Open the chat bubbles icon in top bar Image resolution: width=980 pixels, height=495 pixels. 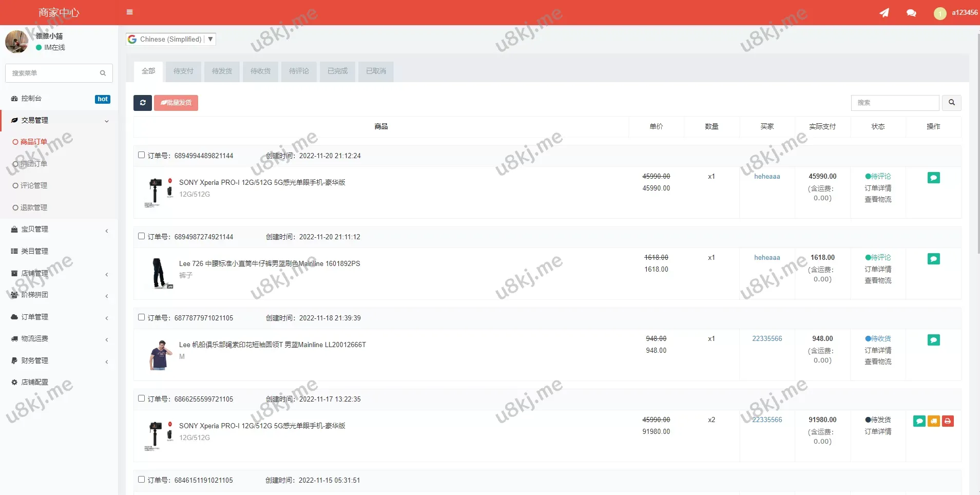911,13
